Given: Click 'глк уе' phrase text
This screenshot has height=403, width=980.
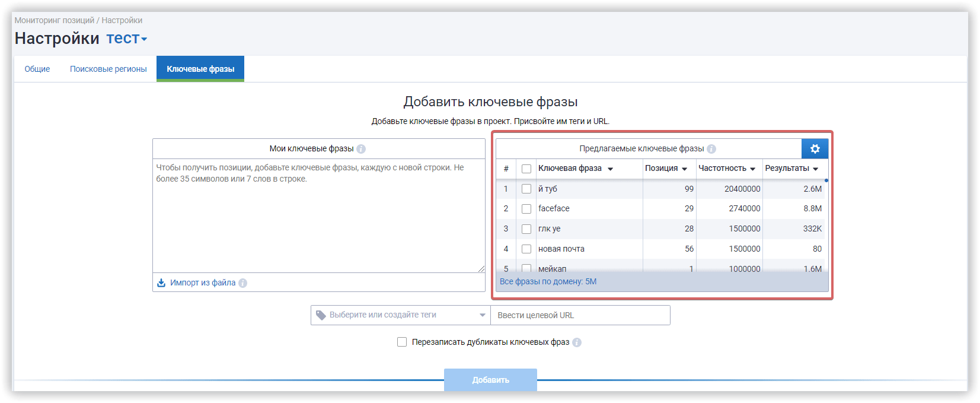Looking at the screenshot, I should tap(550, 229).
